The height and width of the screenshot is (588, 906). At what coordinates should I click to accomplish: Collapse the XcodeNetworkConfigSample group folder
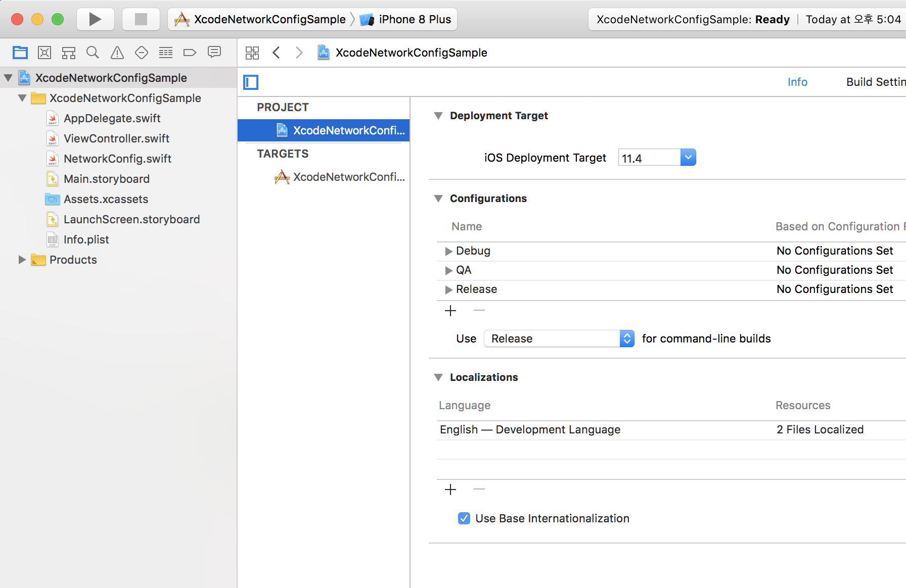pos(22,98)
